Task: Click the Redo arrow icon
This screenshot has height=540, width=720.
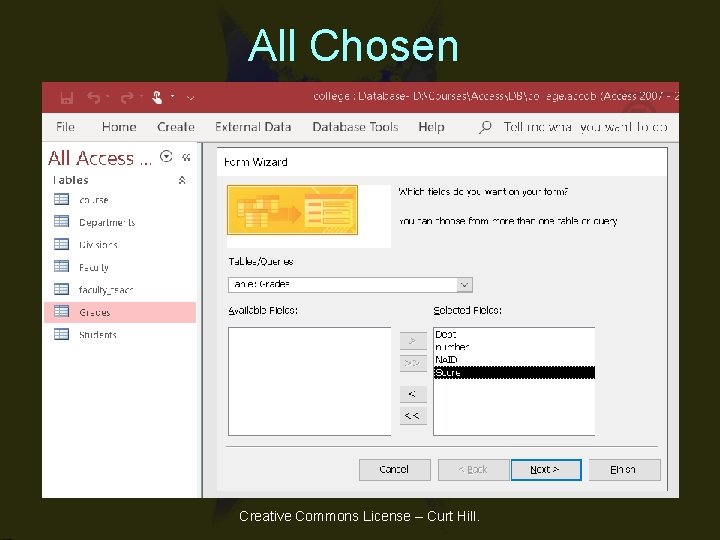Action: 127,97
